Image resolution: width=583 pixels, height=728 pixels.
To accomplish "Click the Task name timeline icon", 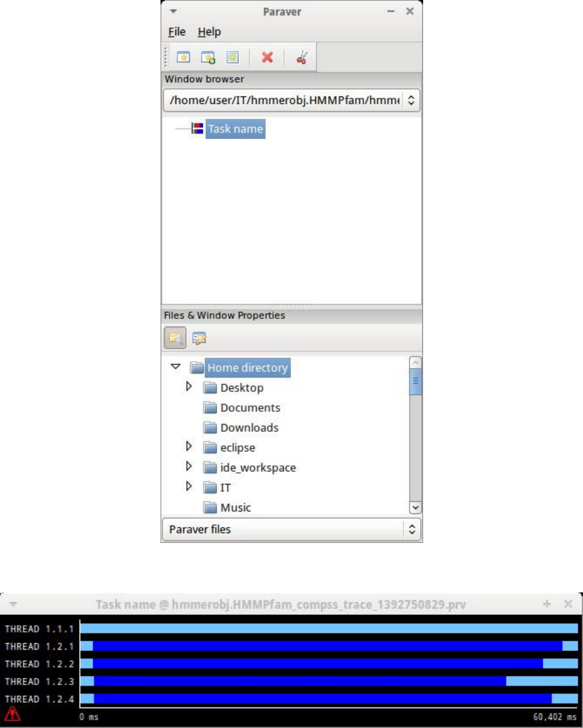I will tap(197, 128).
